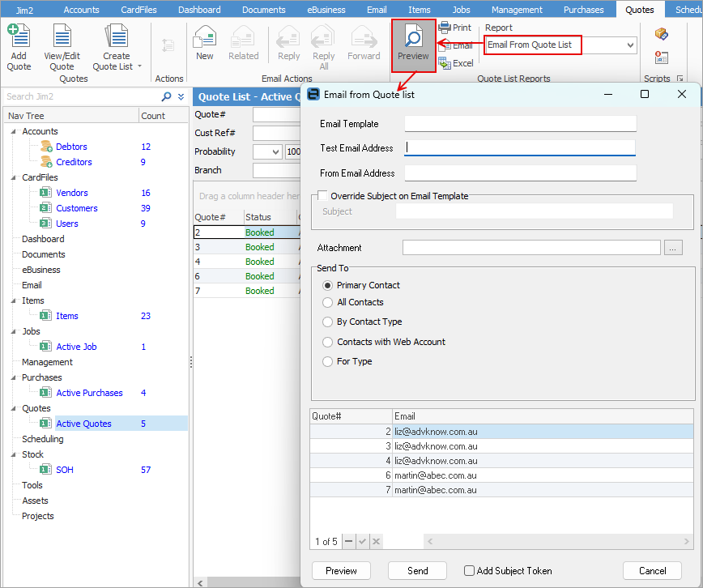Click the search magnifier in Search Jim2
The width and height of the screenshot is (703, 588).
tap(167, 96)
